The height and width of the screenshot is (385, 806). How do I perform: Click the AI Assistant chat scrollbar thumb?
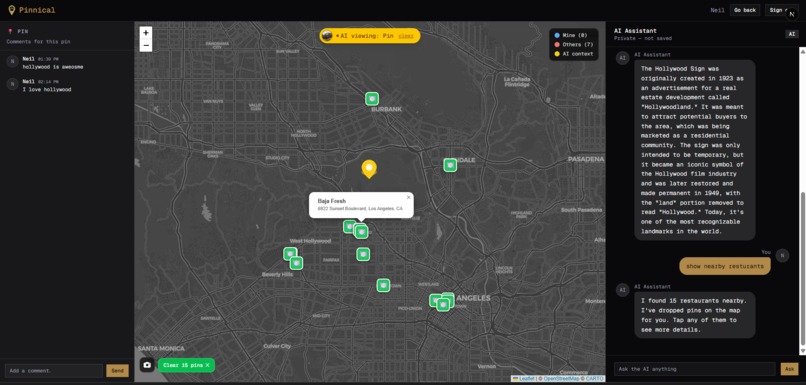[x=802, y=267]
